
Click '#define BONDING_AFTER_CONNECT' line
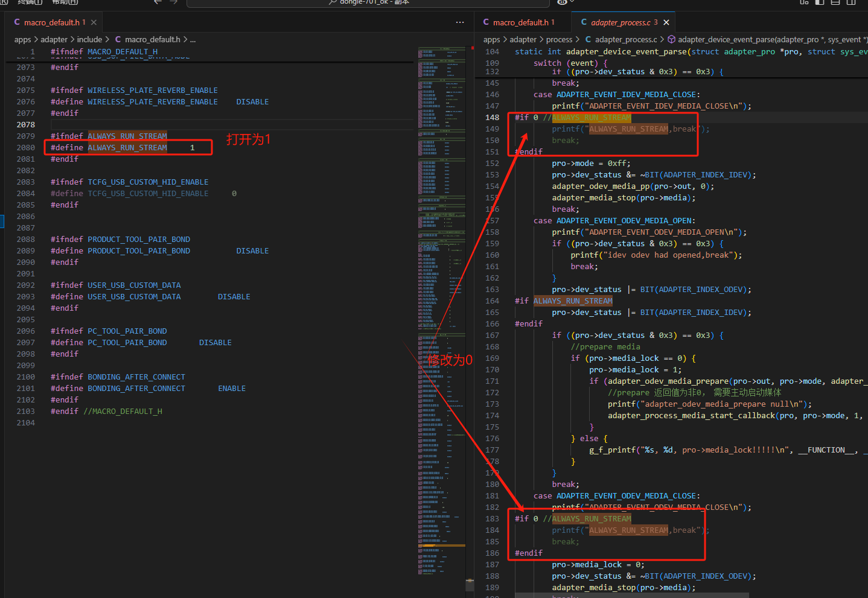pyautogui.click(x=148, y=388)
